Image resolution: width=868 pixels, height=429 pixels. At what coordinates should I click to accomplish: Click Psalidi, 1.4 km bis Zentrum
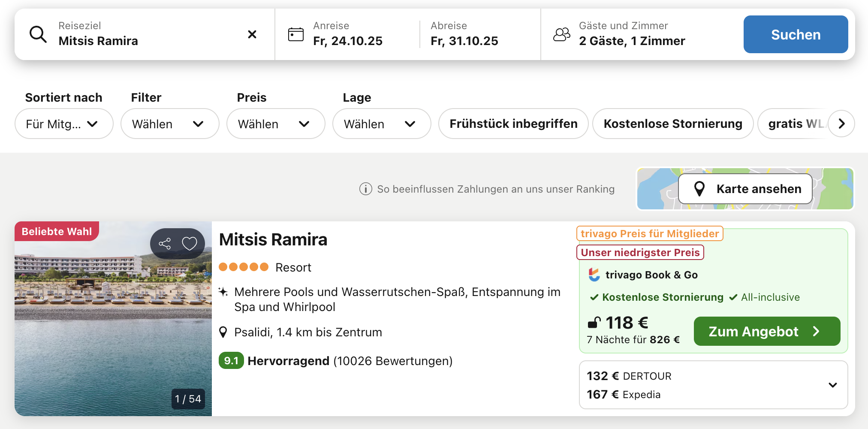point(308,332)
